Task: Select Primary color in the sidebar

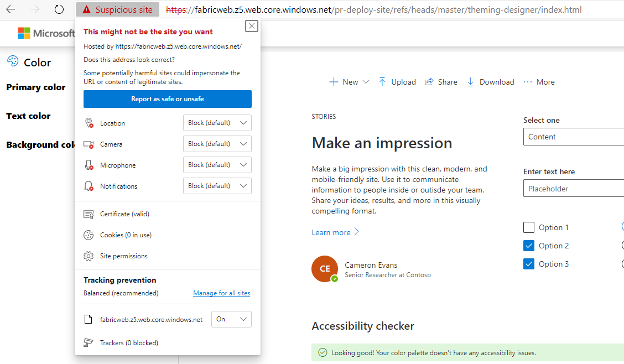Action: pyautogui.click(x=35, y=87)
